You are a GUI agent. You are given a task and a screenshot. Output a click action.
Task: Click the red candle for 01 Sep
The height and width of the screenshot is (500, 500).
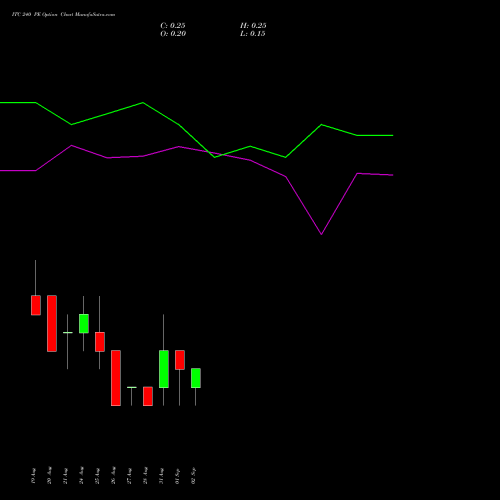pos(180,360)
